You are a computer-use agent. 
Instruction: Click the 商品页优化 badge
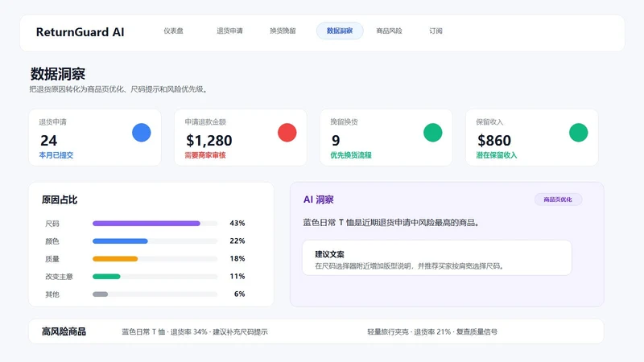coord(558,200)
